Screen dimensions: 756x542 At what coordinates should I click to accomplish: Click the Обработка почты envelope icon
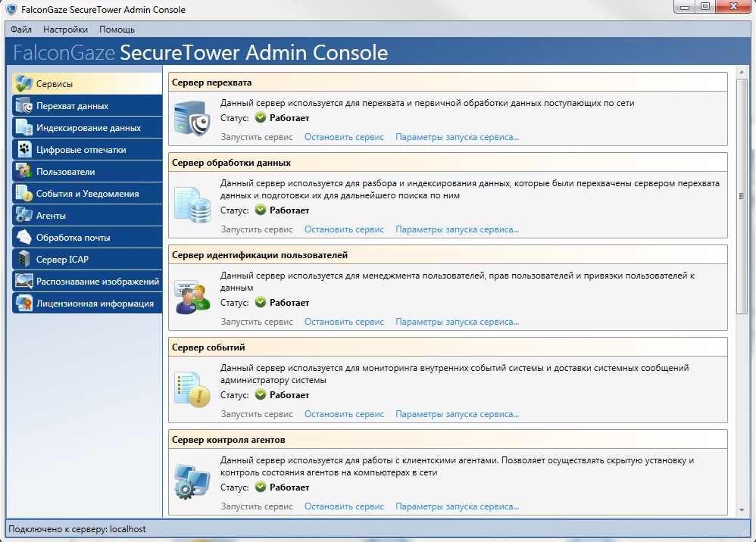pos(23,237)
